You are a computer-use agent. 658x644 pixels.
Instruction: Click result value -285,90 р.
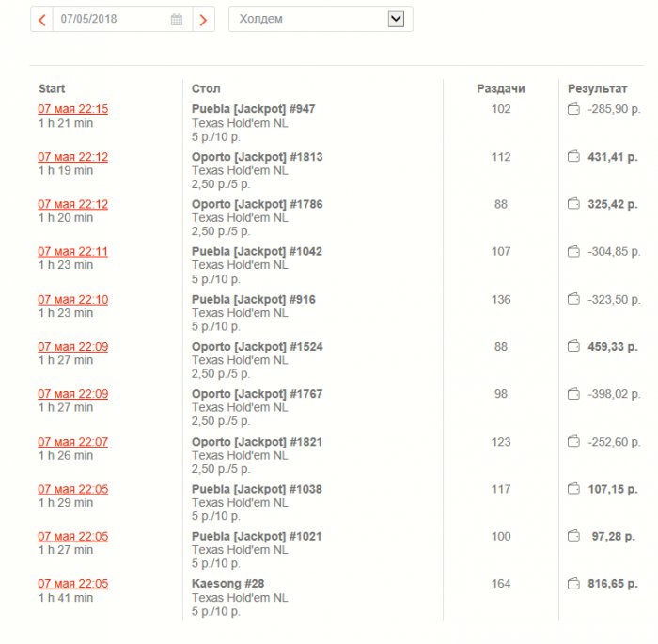[614, 109]
